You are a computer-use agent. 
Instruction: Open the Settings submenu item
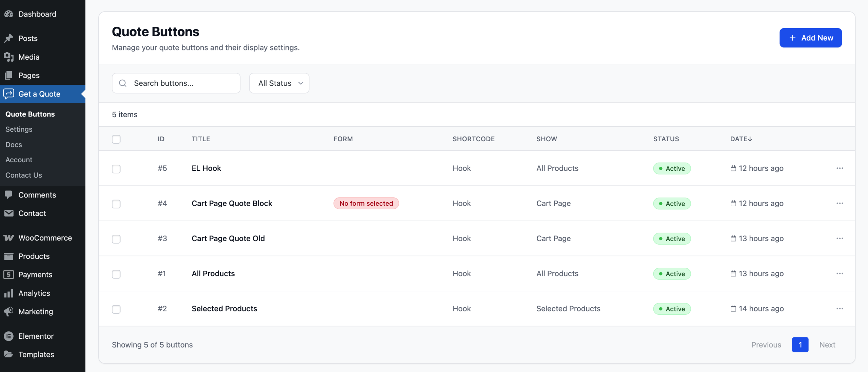click(19, 129)
